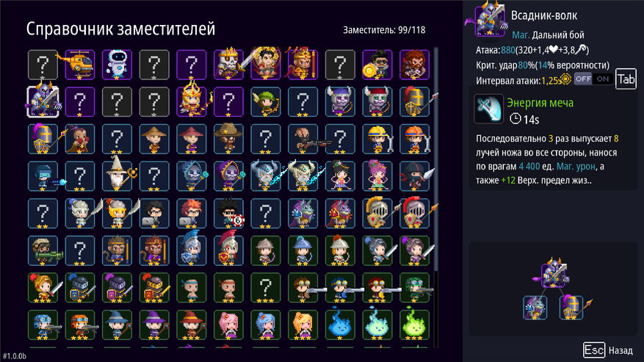Select the yellow helicopter deputy icon

(80, 65)
